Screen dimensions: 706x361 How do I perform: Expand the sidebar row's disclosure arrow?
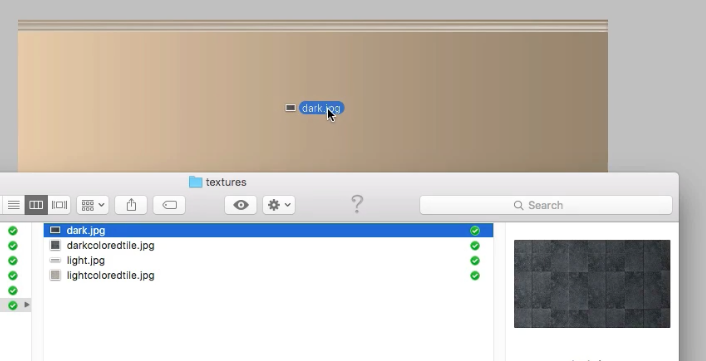pyautogui.click(x=27, y=305)
